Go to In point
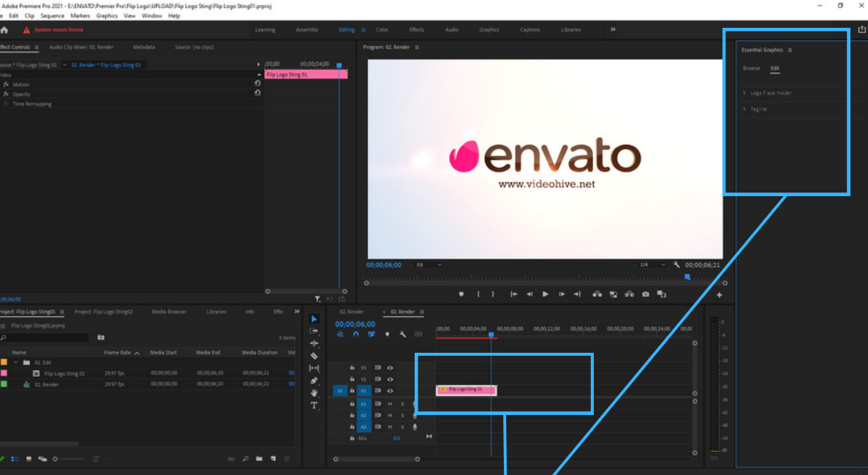The width and height of the screenshot is (868, 475). [x=514, y=294]
